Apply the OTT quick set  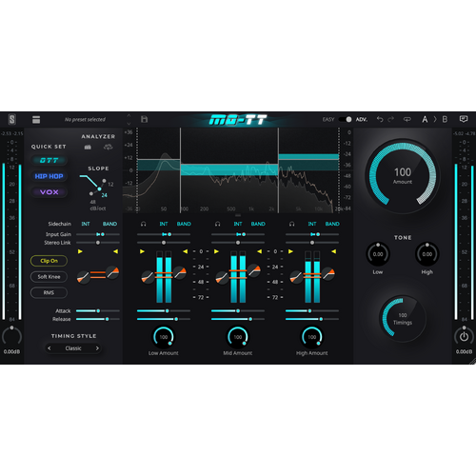[50, 160]
